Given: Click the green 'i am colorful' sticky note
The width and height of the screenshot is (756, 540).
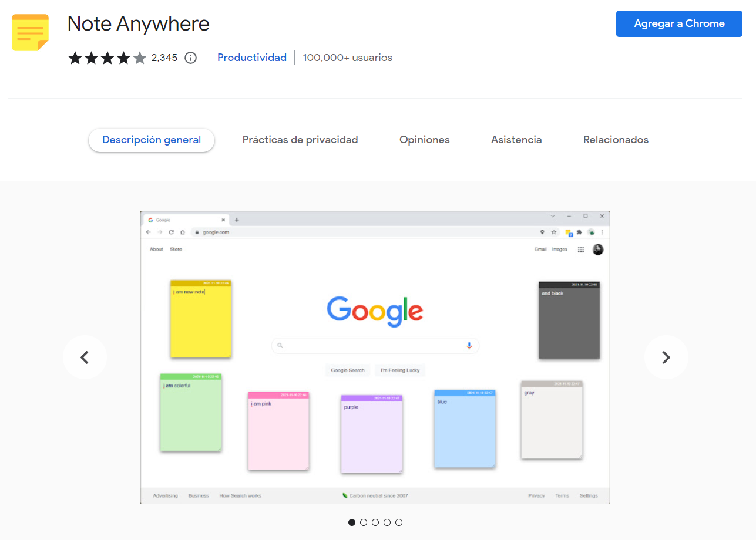Looking at the screenshot, I should [x=191, y=412].
